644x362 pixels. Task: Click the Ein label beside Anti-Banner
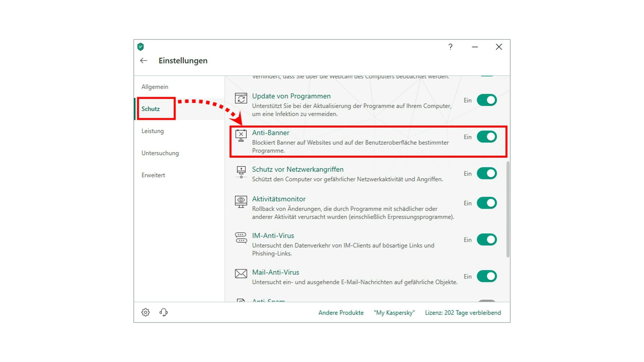pos(467,137)
